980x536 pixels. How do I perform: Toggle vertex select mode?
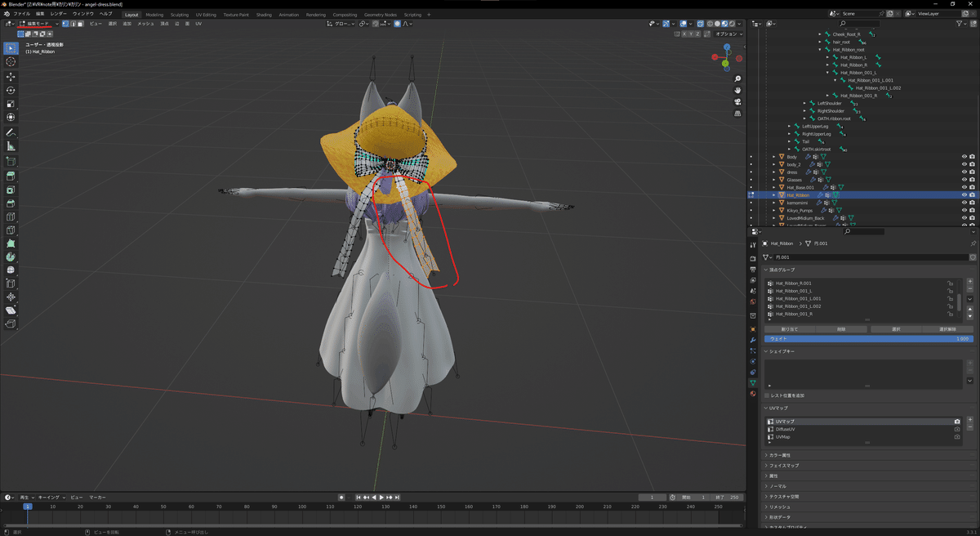tap(65, 24)
